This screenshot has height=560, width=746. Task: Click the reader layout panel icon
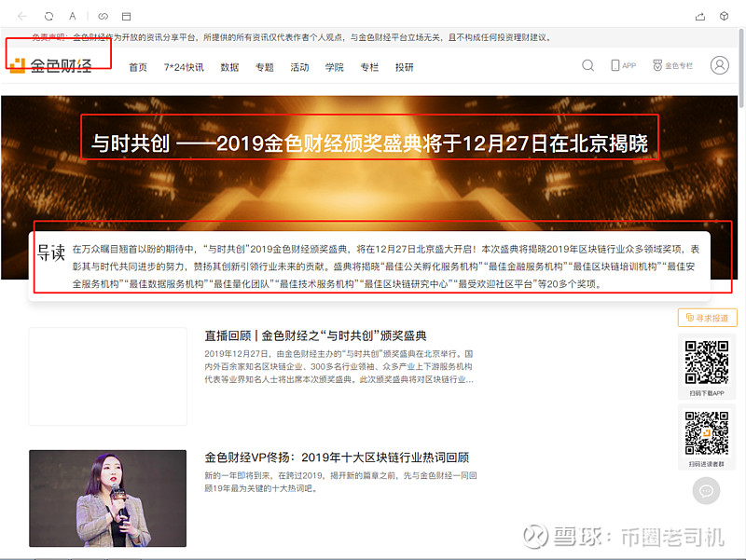click(126, 16)
